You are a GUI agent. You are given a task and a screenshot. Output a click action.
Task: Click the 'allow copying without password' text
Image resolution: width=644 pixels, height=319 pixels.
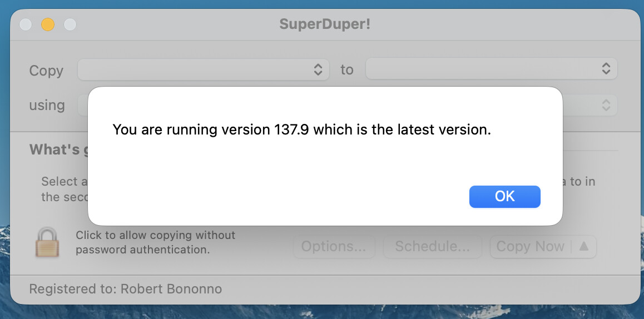click(x=156, y=242)
